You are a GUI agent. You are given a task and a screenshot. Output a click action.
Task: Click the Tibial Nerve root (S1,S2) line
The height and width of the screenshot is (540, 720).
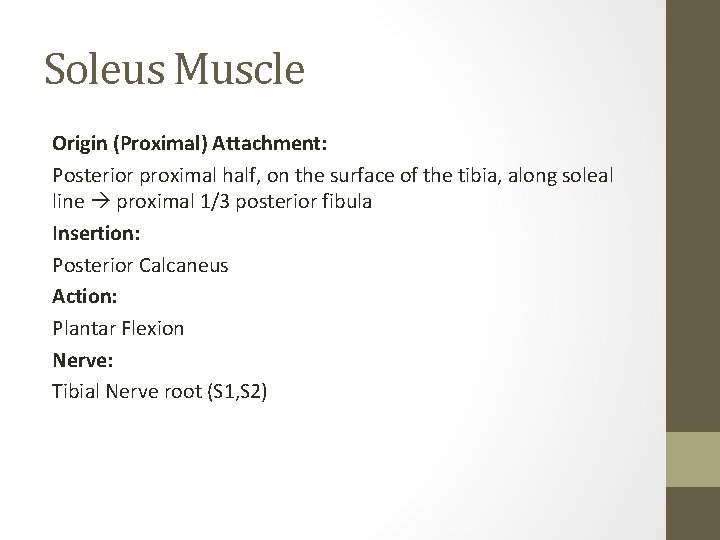point(160,392)
